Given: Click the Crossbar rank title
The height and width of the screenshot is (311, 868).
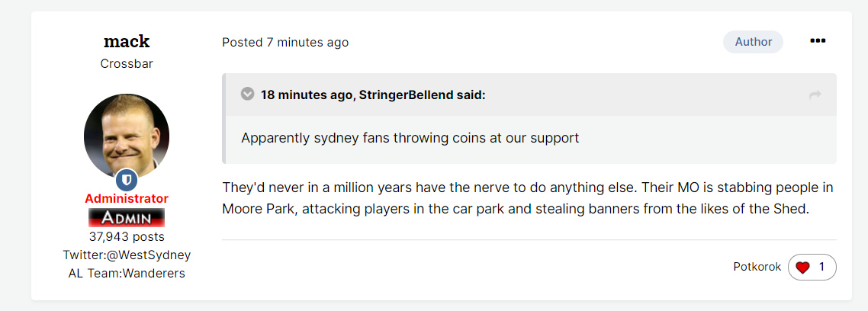Looking at the screenshot, I should (127, 63).
